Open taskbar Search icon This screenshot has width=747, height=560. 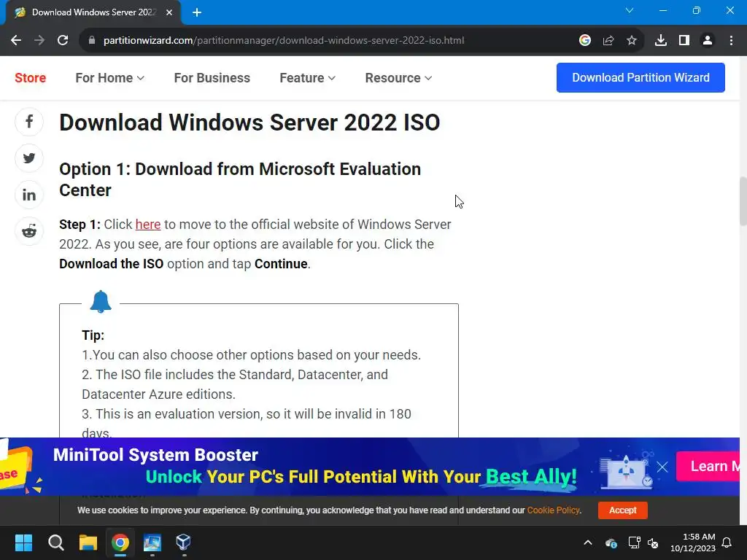point(55,542)
